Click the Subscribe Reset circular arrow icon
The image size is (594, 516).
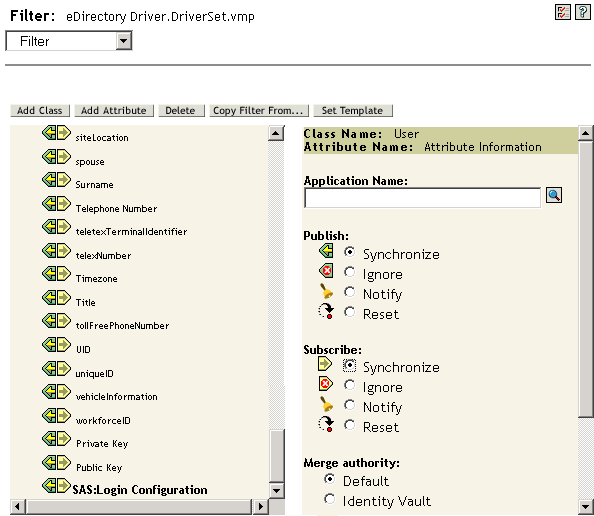click(326, 424)
